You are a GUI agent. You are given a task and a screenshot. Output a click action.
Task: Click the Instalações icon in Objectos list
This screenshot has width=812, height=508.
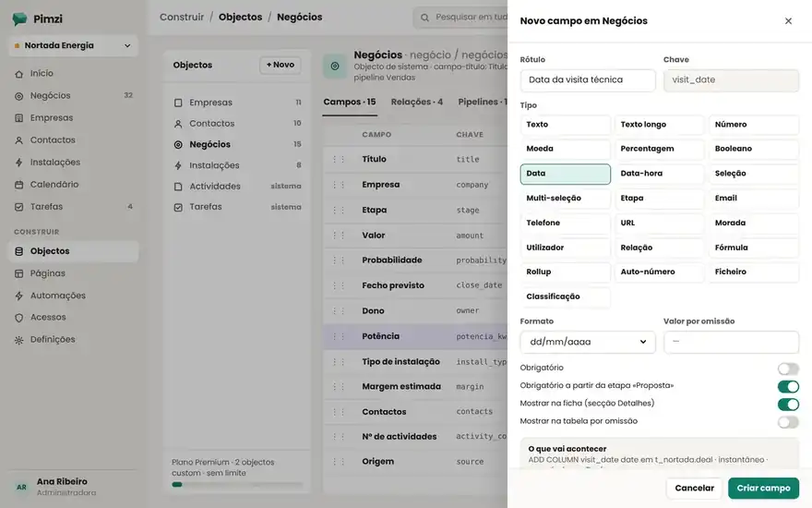(x=178, y=166)
